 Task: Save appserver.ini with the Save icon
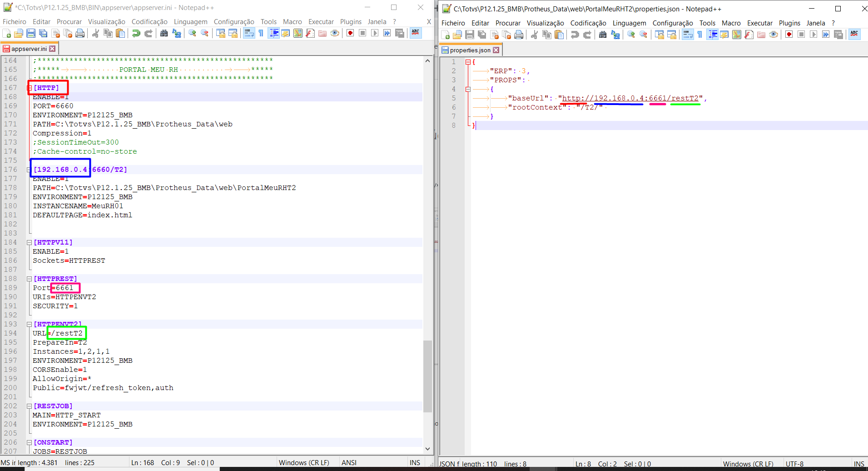pos(31,33)
